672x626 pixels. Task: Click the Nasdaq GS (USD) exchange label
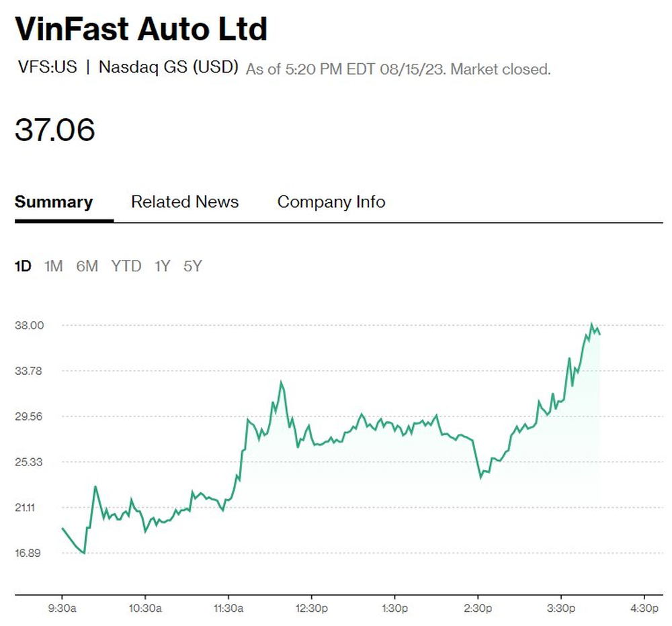pos(168,67)
